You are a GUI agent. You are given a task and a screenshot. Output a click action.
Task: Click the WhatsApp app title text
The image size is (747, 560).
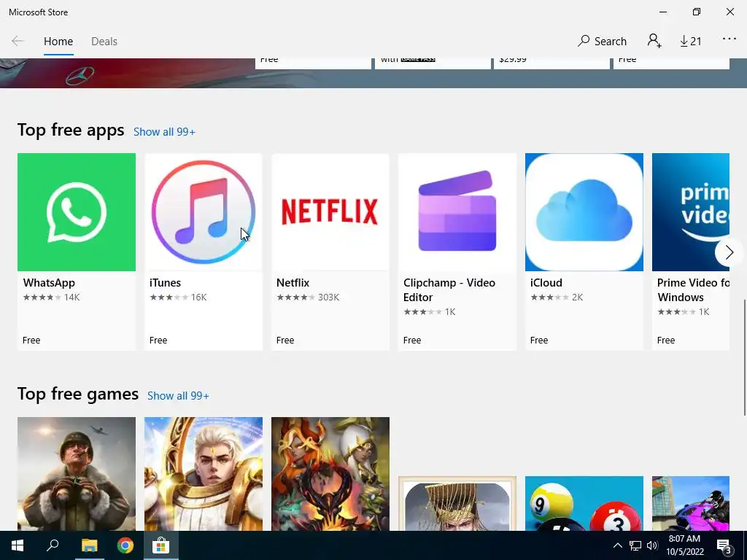point(49,283)
